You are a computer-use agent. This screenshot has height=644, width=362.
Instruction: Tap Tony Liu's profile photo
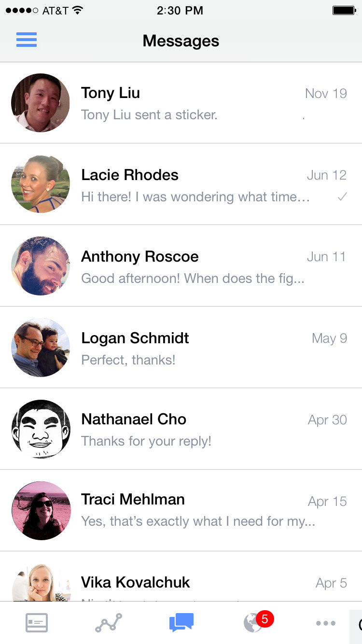[x=41, y=103]
